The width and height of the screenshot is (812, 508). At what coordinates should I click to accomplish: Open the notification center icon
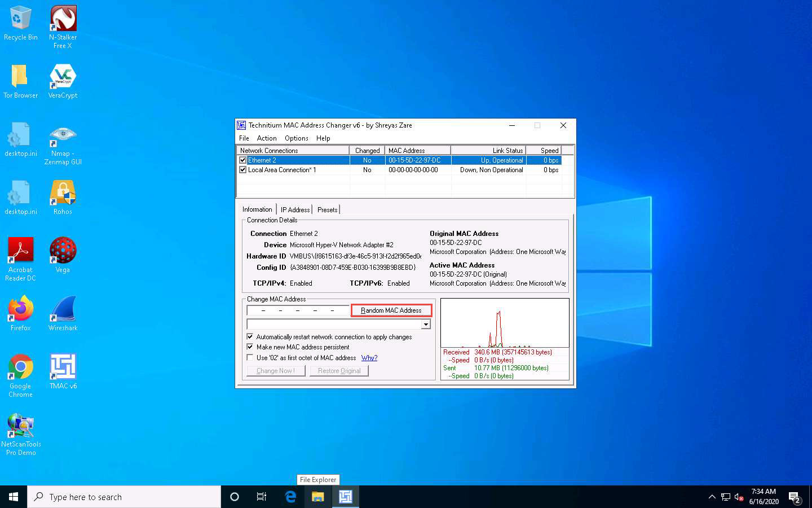click(795, 497)
